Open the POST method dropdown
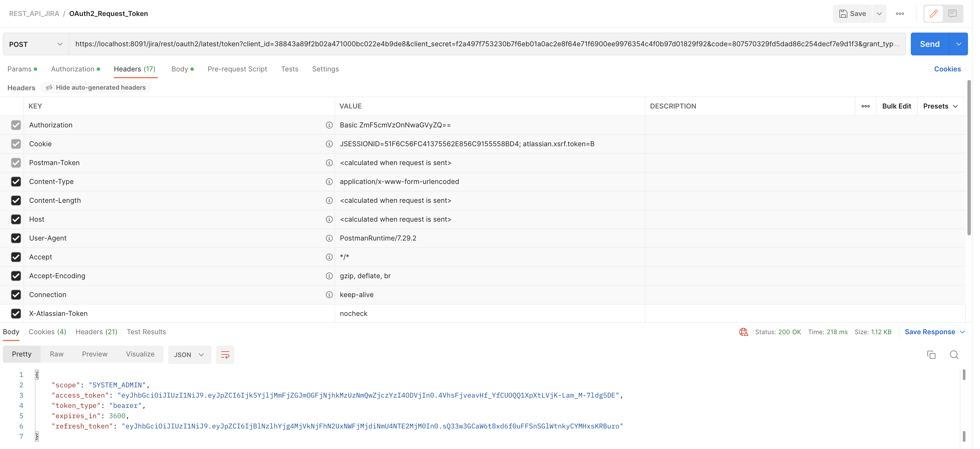 pyautogui.click(x=35, y=45)
